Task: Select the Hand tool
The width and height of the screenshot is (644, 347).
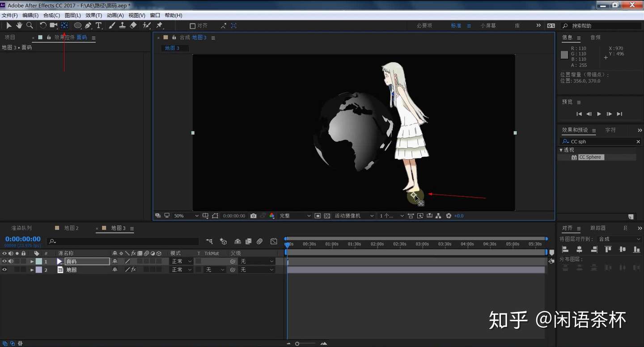Action: pos(19,25)
